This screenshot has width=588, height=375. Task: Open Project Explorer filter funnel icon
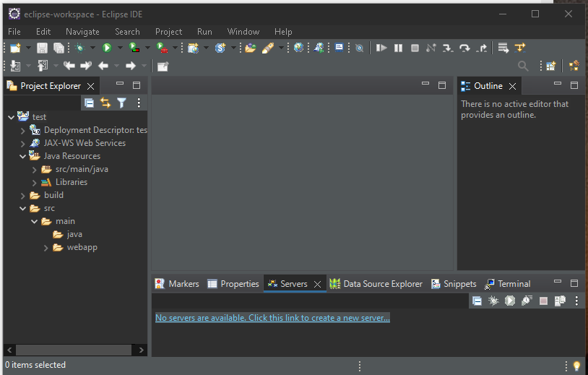[x=121, y=103]
